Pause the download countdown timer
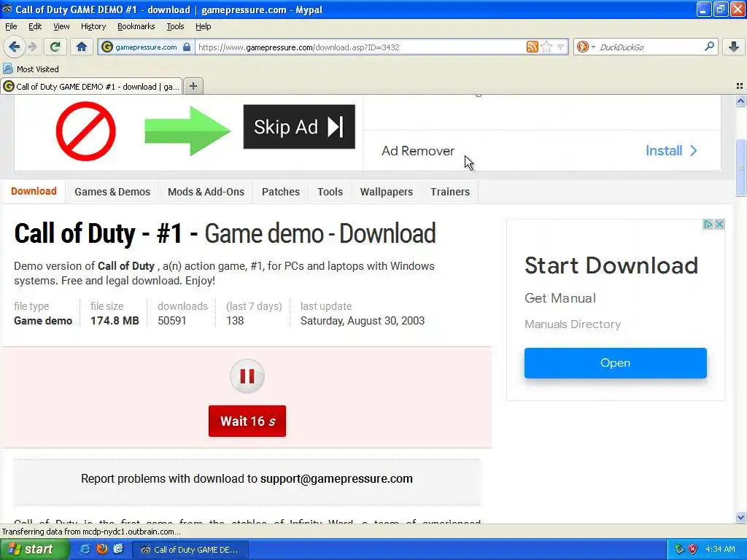 pos(247,376)
